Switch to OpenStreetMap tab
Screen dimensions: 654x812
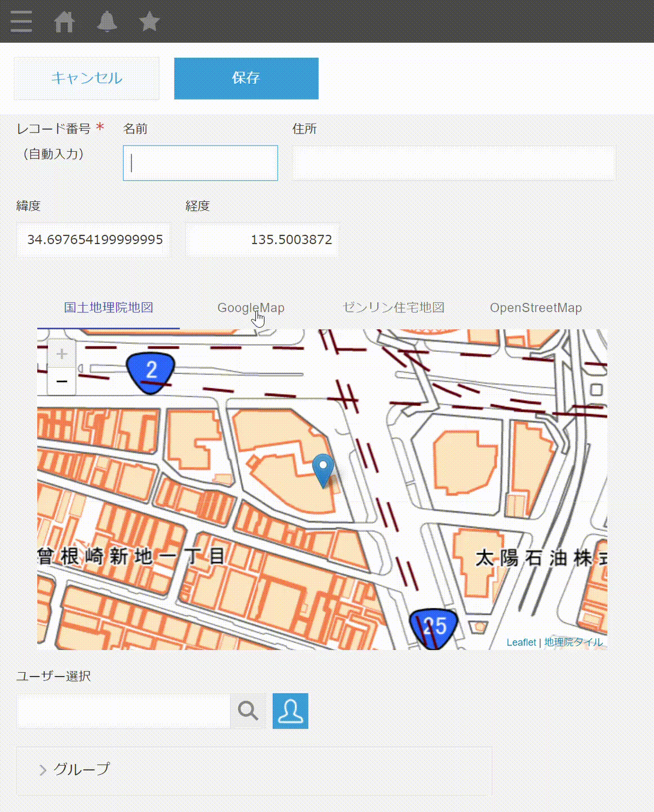(x=536, y=308)
